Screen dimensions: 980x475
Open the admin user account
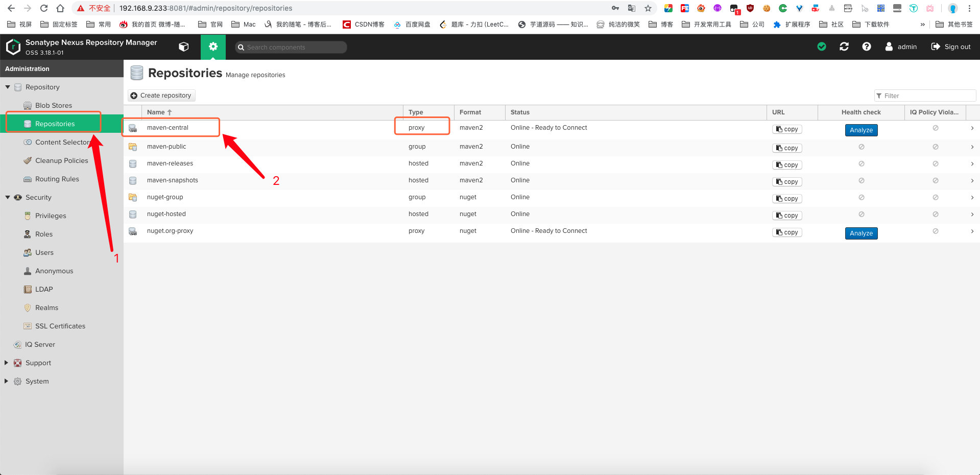click(901, 46)
